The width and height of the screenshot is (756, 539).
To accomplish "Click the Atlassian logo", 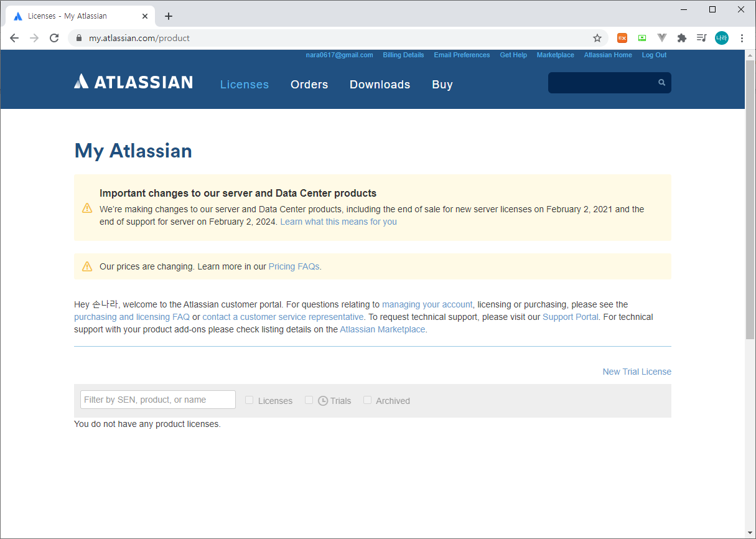I will (x=133, y=82).
